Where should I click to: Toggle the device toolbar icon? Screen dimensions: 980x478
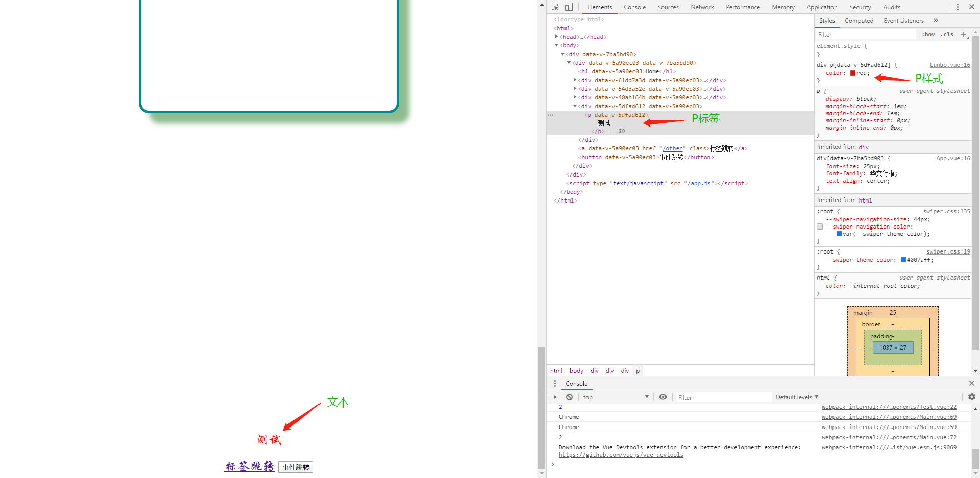(569, 7)
